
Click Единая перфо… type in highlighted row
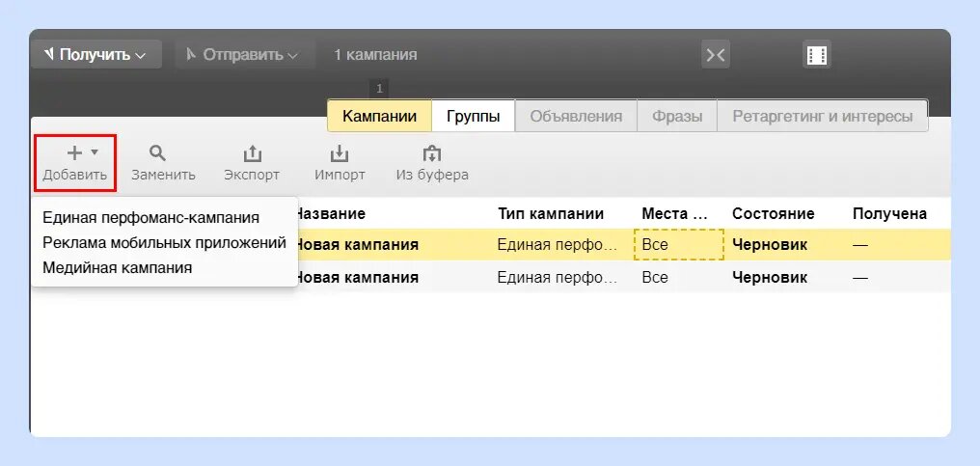pyautogui.click(x=557, y=244)
